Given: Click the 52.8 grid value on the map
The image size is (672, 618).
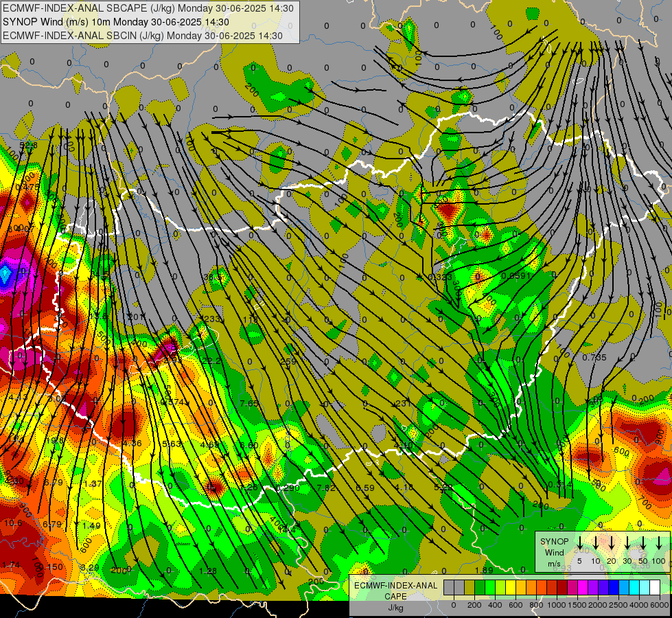Looking at the screenshot, I should tap(28, 146).
